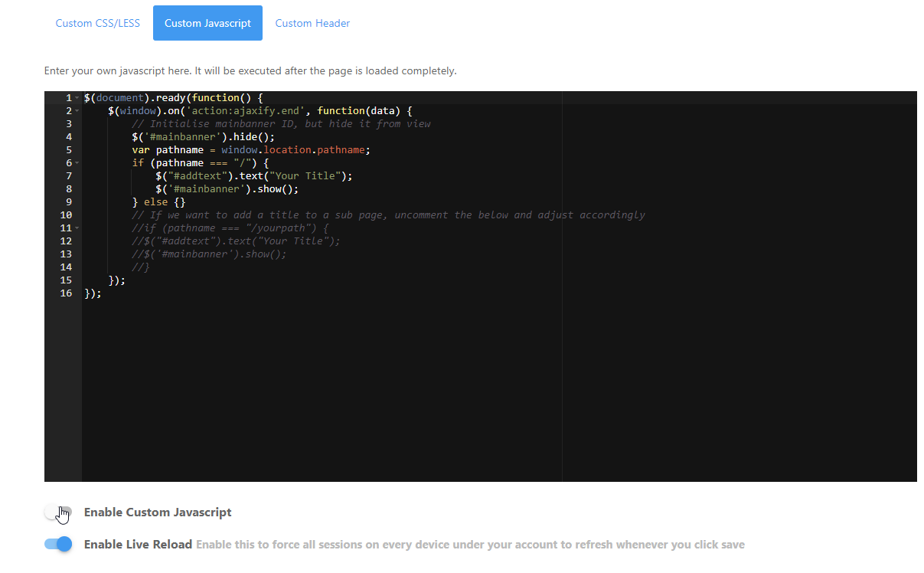Fold the if block at line 6

coord(77,163)
